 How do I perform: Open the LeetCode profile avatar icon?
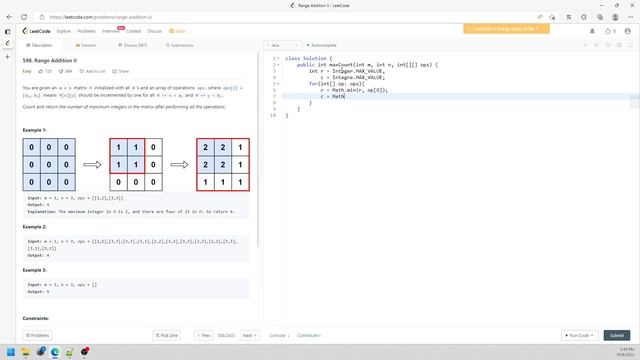[628, 31]
